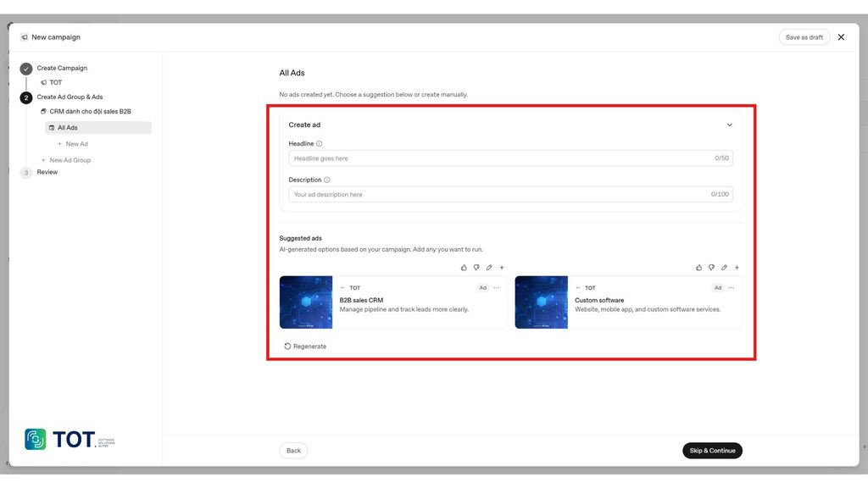Dislike the B2B sales CRM suggested ad

(476, 268)
